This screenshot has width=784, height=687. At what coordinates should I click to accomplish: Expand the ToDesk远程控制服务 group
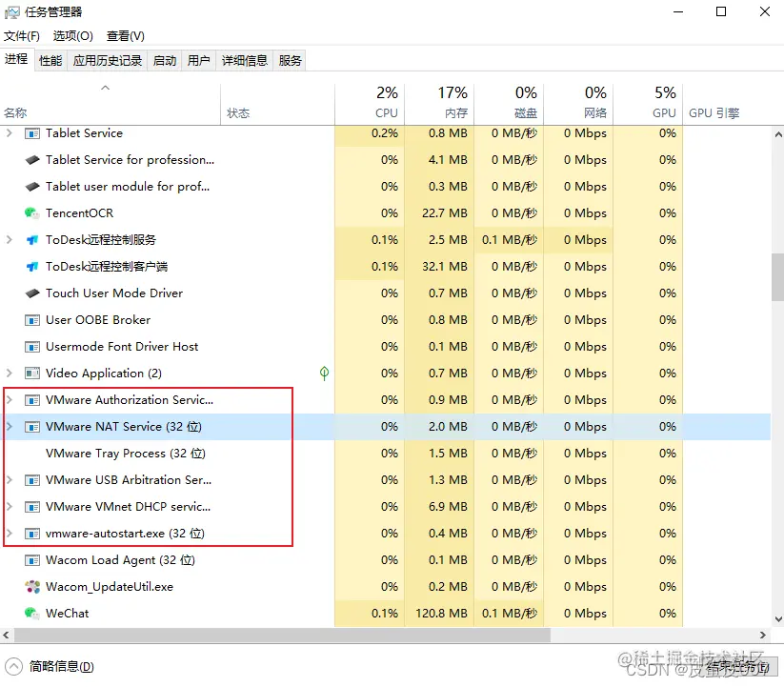9,240
